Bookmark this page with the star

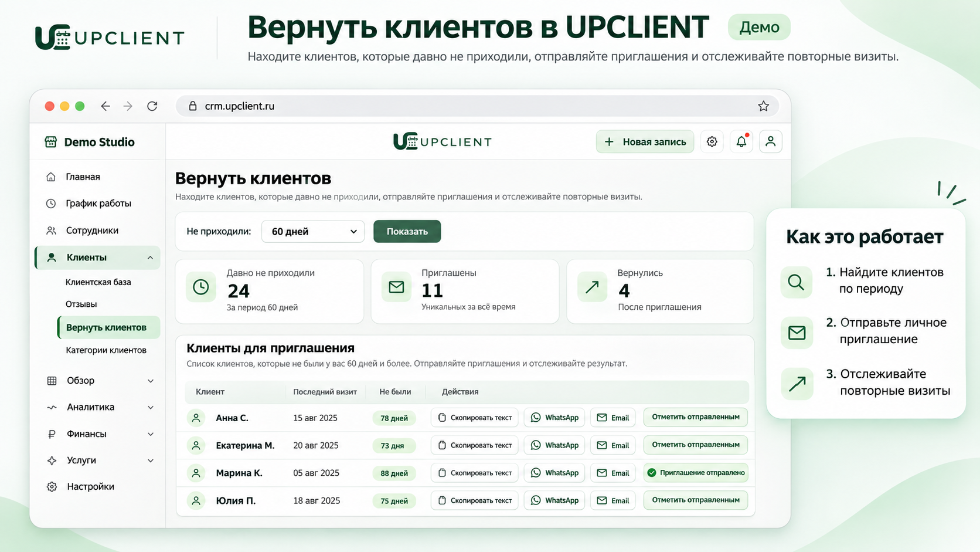[763, 106]
